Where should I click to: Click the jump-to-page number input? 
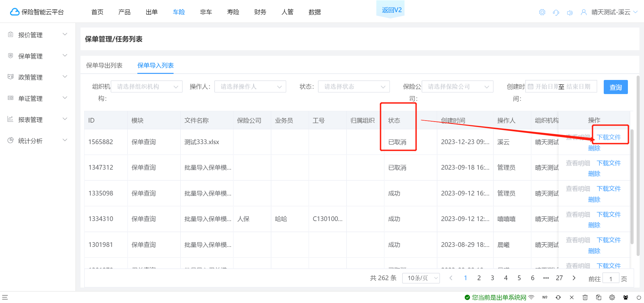pos(611,278)
